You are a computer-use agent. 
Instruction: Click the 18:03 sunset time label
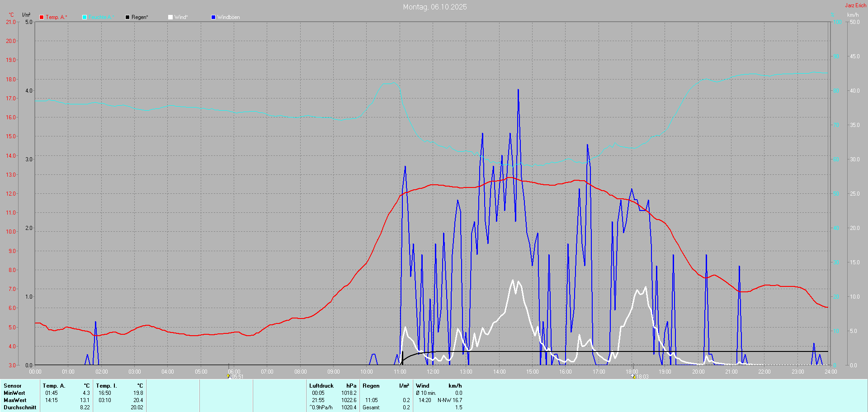[x=642, y=377]
